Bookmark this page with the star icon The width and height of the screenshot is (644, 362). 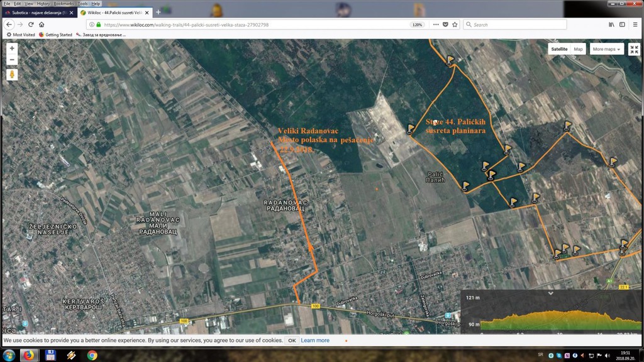455,25
